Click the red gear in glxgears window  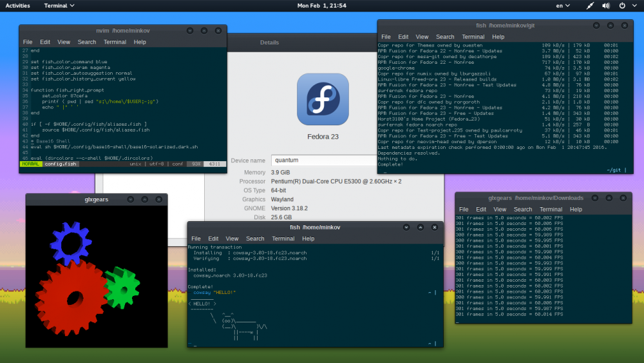pos(72,298)
